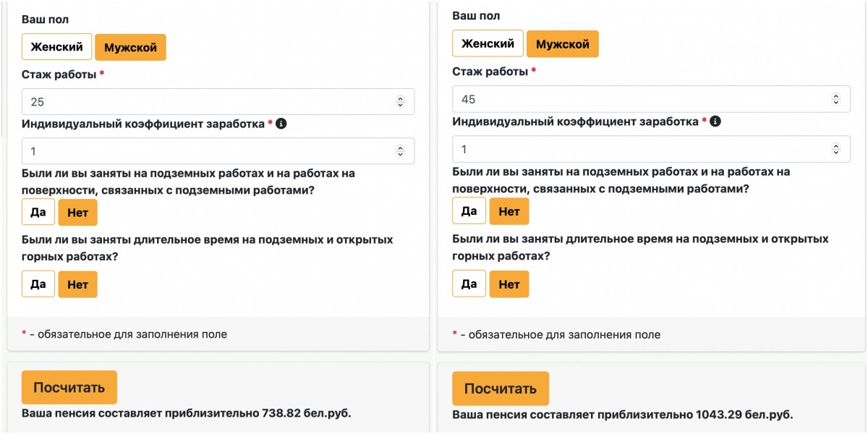868x434 pixels.
Task: Click 'Стаж работы' label above the 25 field
Action: point(59,75)
